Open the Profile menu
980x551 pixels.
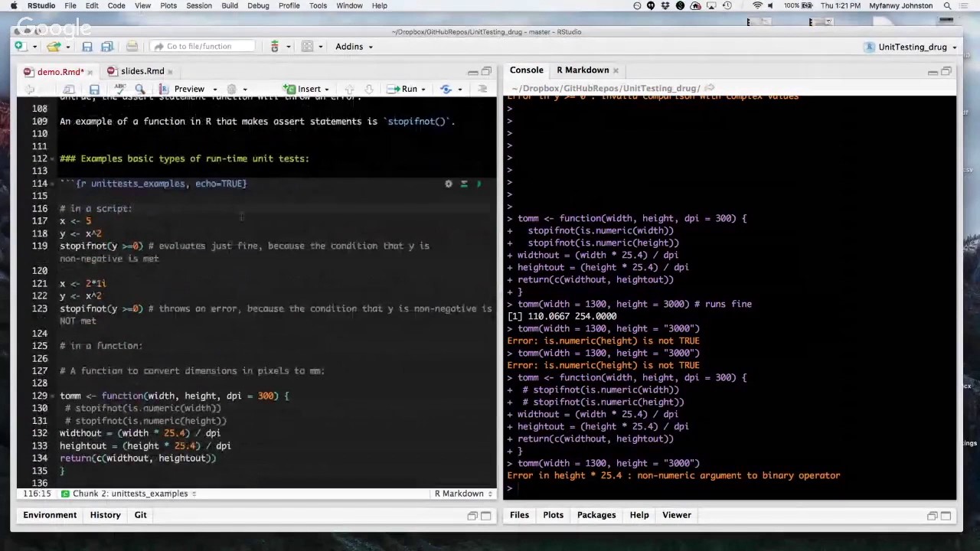point(289,5)
